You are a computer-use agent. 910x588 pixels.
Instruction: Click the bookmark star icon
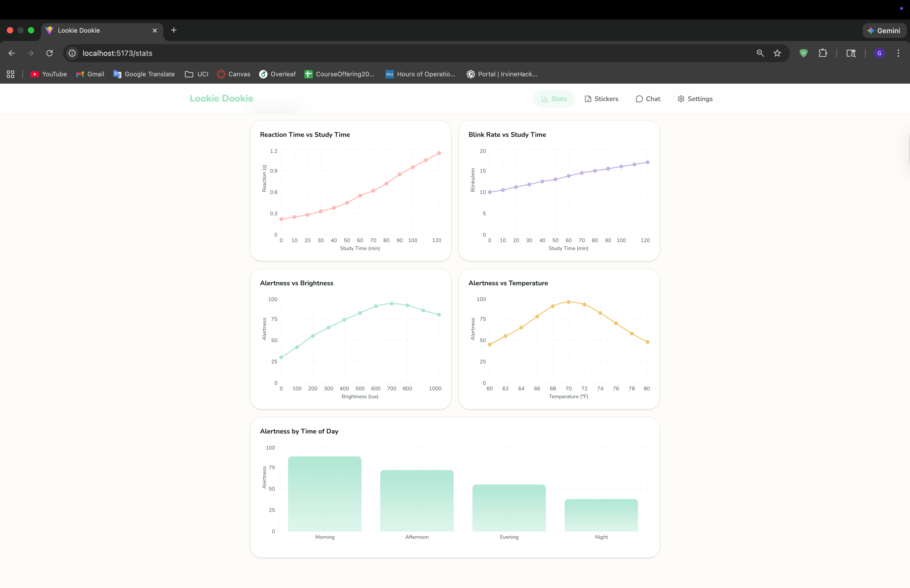click(x=777, y=53)
